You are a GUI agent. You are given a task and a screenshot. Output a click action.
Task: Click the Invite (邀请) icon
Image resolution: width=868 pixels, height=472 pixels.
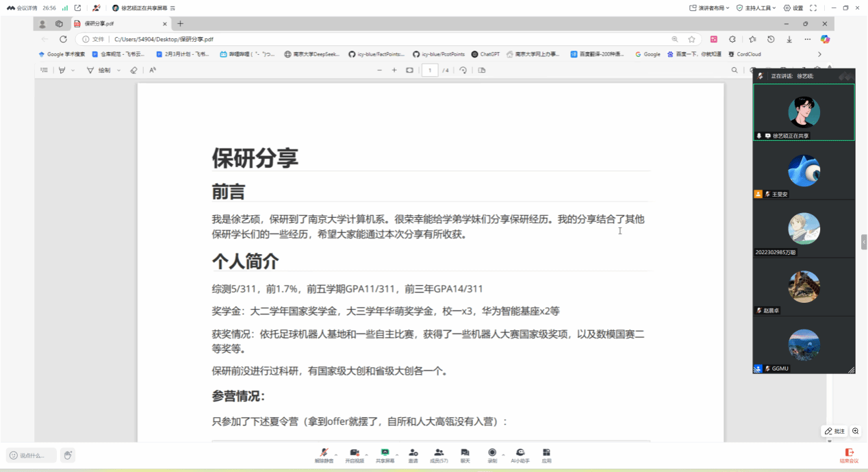413,454
